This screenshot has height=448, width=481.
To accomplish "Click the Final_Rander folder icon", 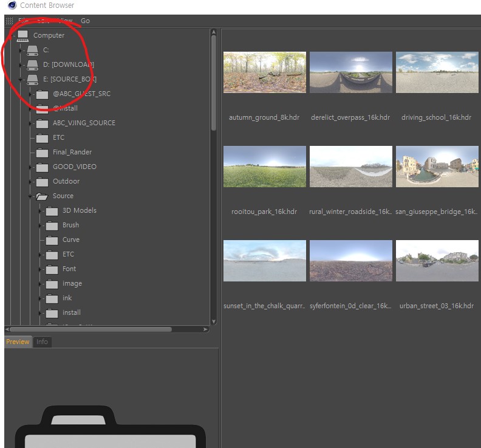I will tap(42, 153).
